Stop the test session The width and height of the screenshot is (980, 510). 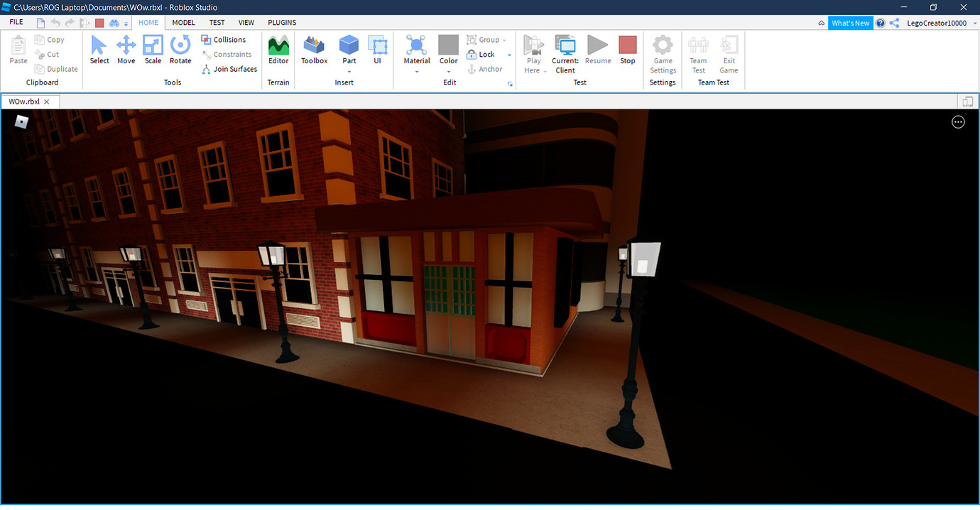click(627, 50)
